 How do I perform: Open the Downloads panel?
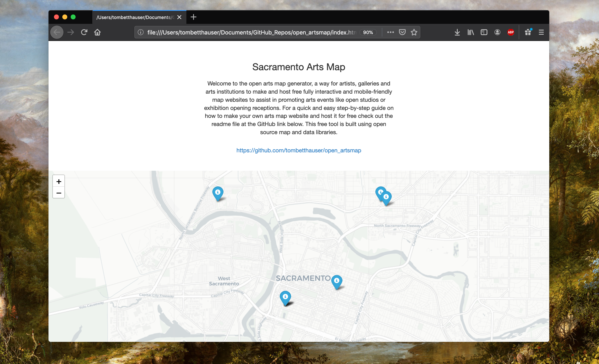click(x=457, y=32)
